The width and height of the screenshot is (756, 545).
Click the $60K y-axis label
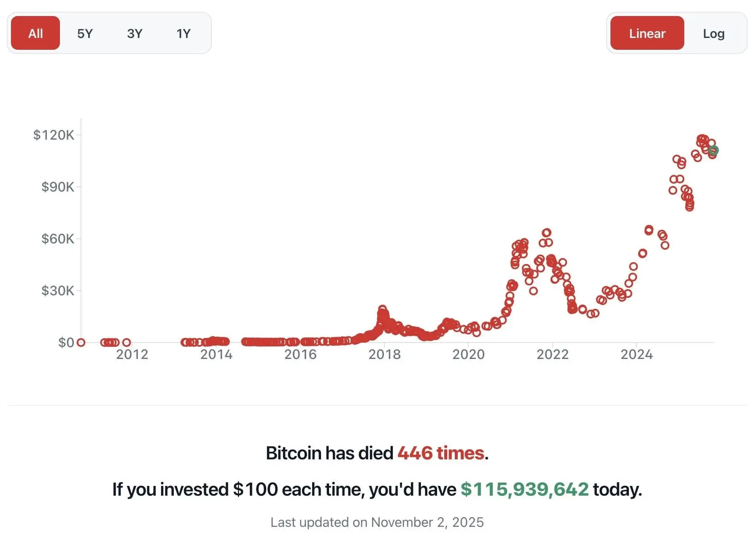point(57,239)
